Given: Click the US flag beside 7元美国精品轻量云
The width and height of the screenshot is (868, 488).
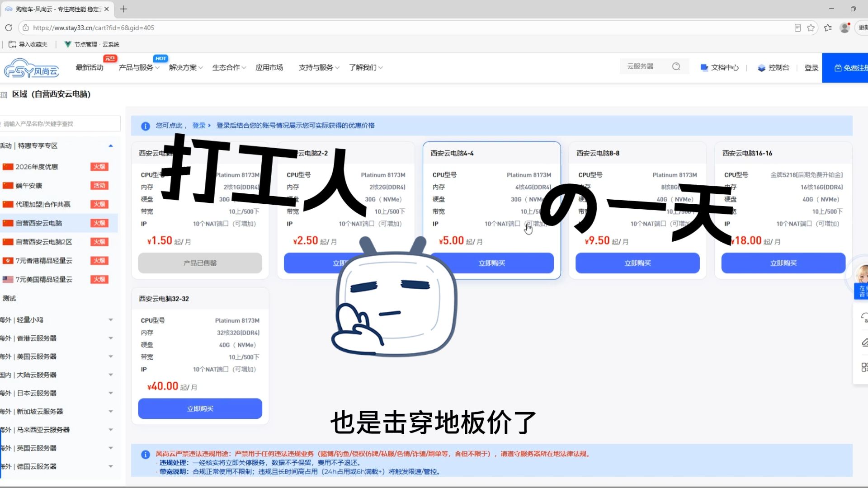Looking at the screenshot, I should coord(8,279).
